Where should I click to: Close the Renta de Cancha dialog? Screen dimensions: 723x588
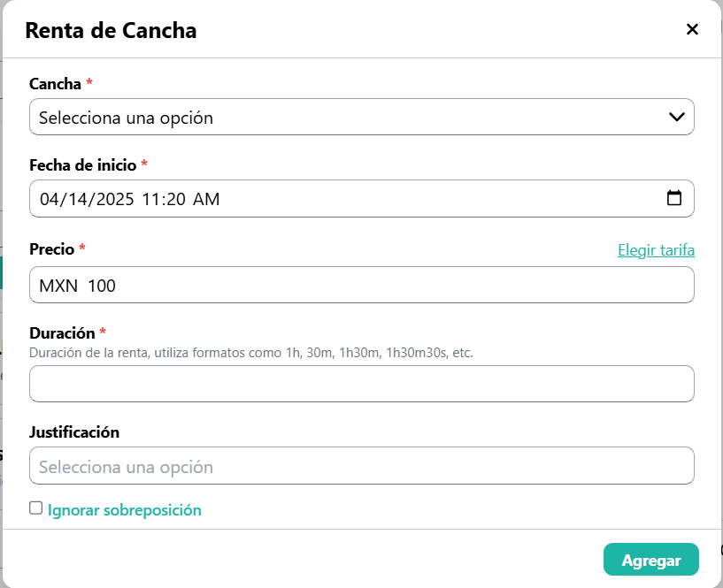[692, 29]
